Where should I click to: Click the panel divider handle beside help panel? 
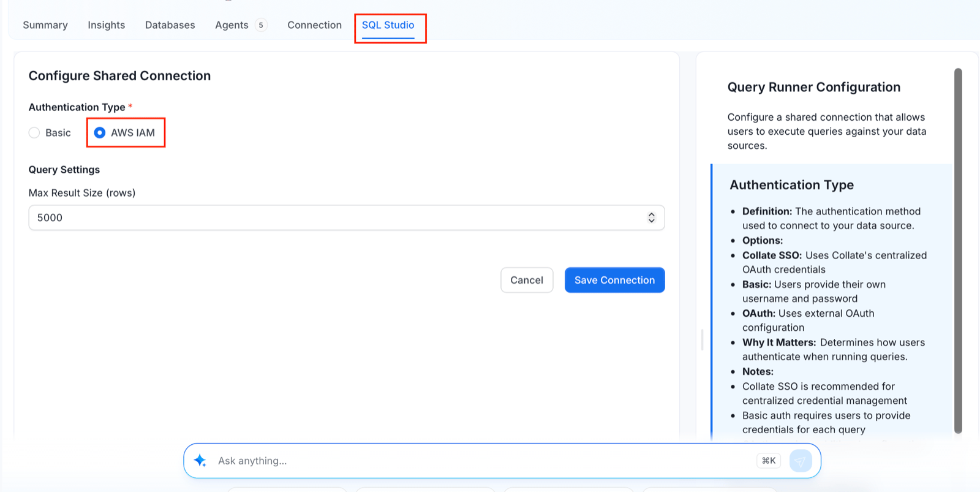click(x=703, y=340)
